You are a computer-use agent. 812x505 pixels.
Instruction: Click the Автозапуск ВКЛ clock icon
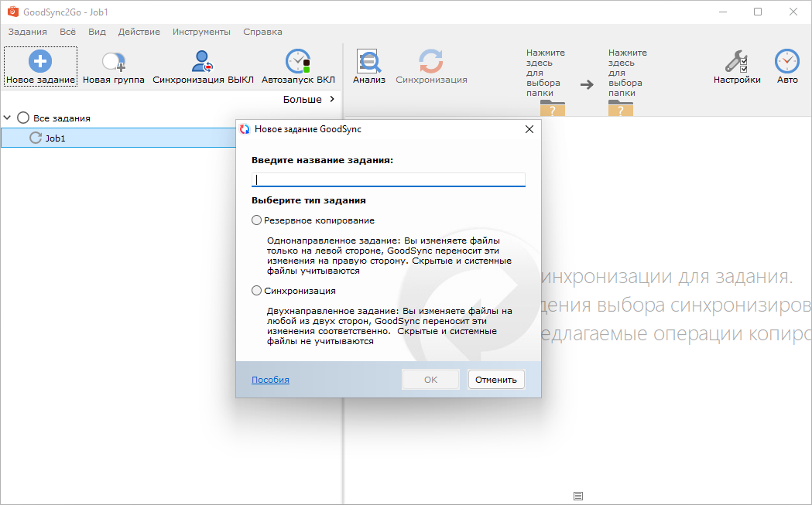[297, 61]
